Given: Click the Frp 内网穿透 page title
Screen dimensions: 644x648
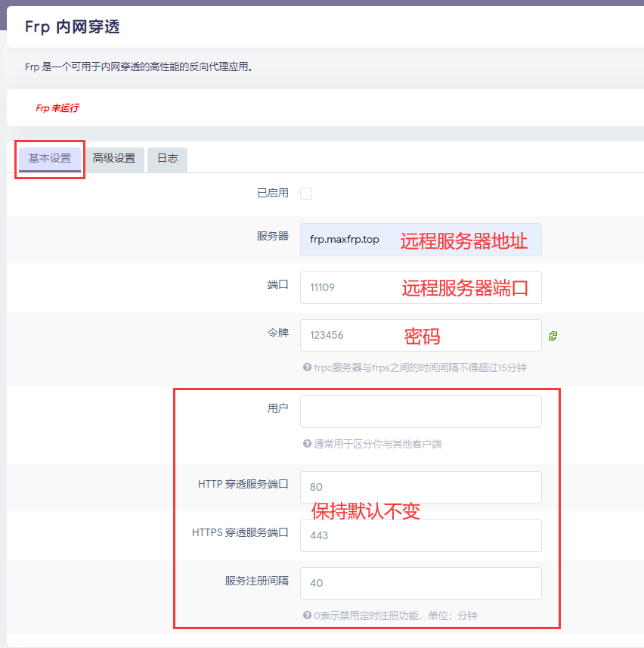Looking at the screenshot, I should 73,27.
